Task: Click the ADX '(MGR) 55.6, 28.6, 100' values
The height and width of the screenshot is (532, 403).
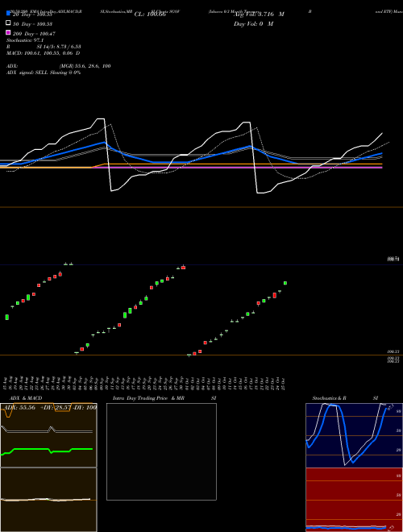Action: point(85,66)
